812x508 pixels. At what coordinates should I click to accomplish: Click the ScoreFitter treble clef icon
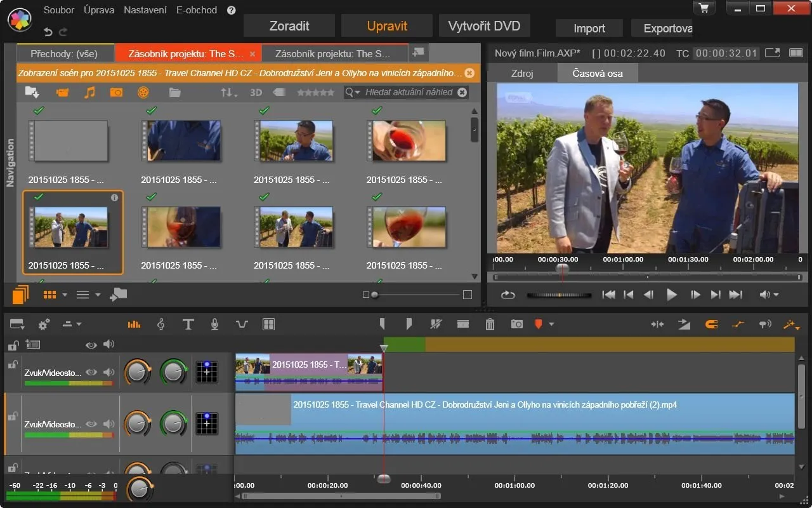(161, 324)
